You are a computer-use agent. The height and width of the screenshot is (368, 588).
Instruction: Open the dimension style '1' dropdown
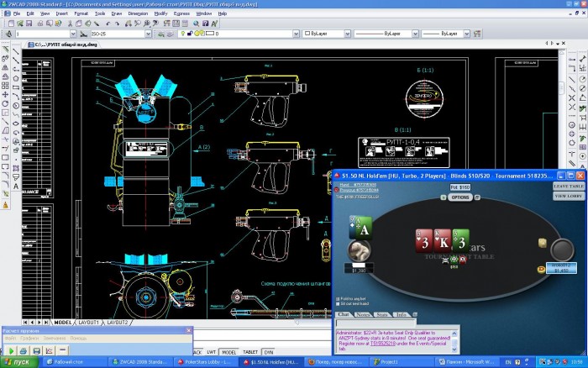click(73, 34)
